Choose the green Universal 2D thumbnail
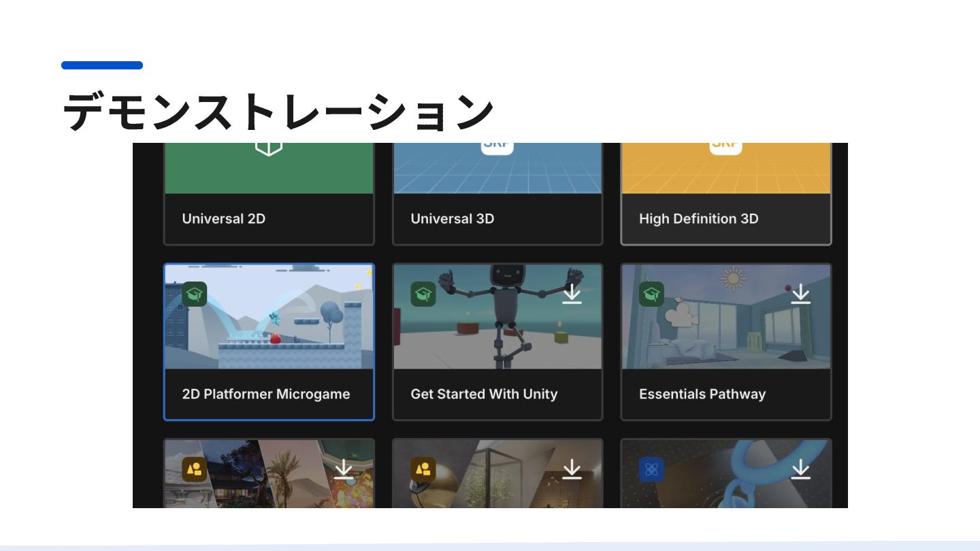980x551 pixels. [269, 168]
